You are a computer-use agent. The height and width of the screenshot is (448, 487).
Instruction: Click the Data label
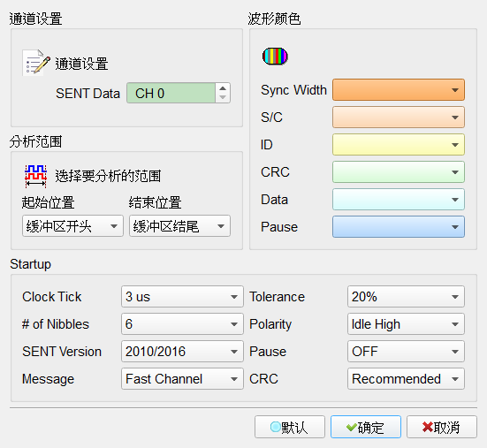[x=274, y=200]
